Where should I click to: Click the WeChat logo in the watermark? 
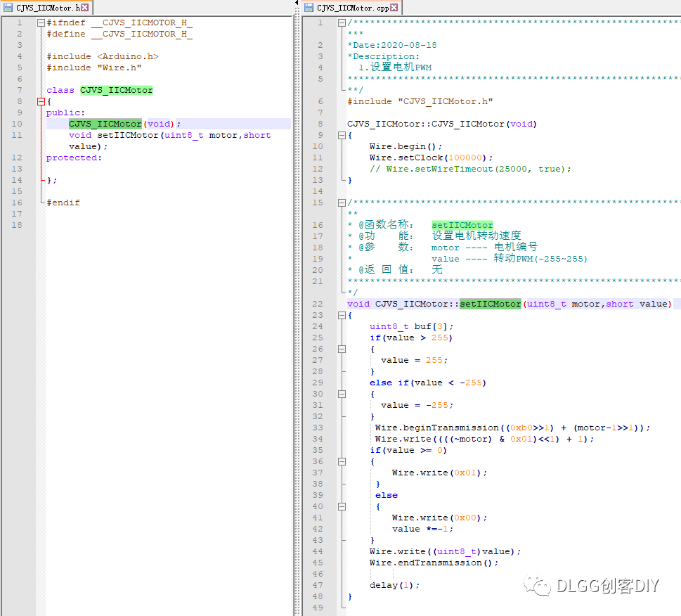pyautogui.click(x=538, y=585)
